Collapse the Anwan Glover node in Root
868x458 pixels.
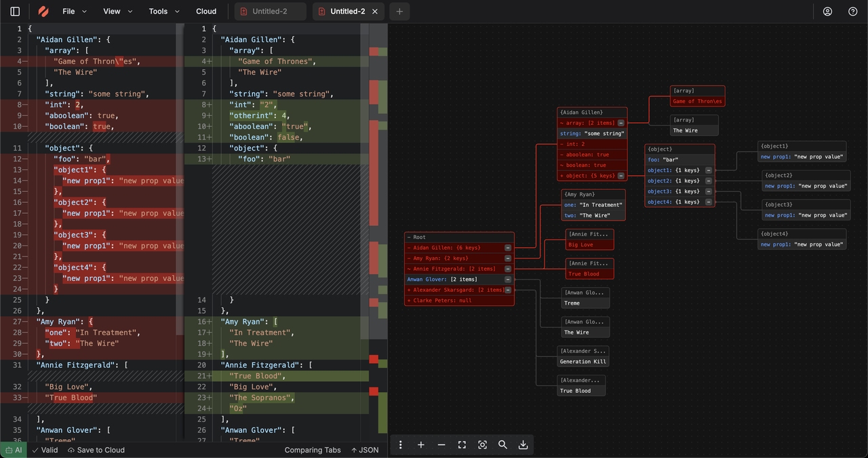pos(508,279)
